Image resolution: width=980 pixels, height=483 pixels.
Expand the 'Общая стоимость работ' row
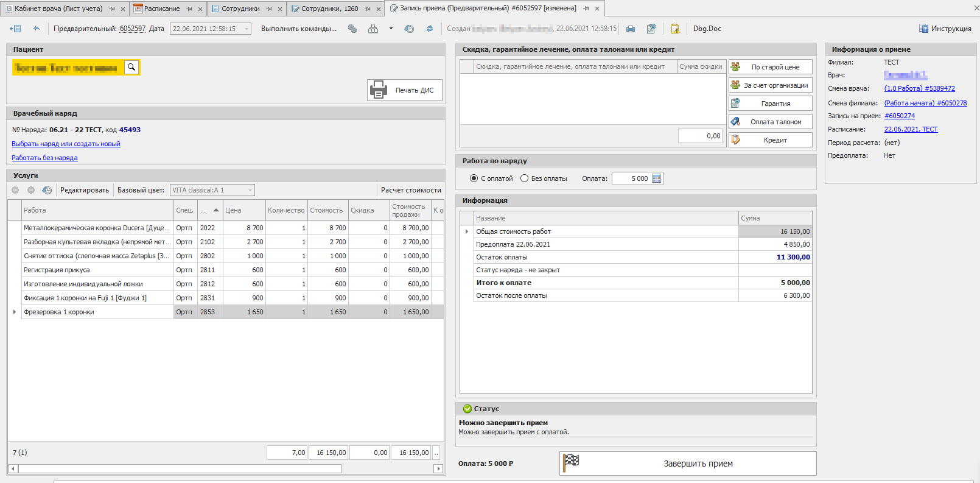[x=467, y=231]
